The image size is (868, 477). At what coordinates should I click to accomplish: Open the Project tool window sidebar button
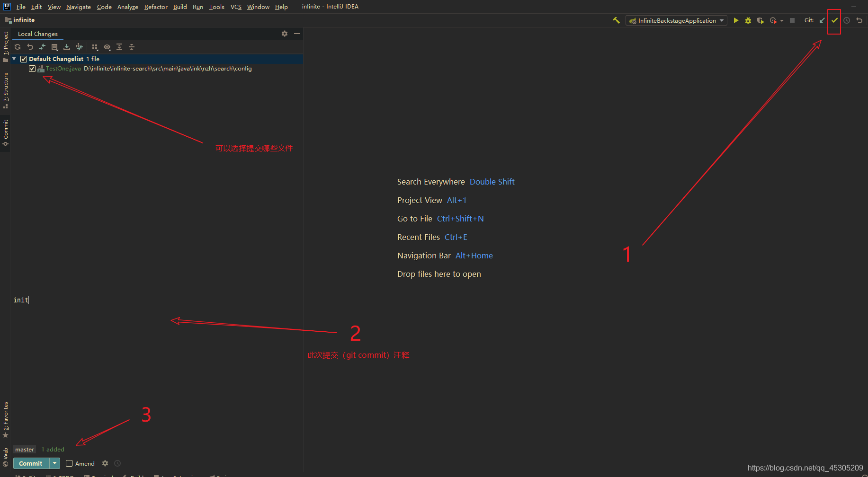[5, 46]
